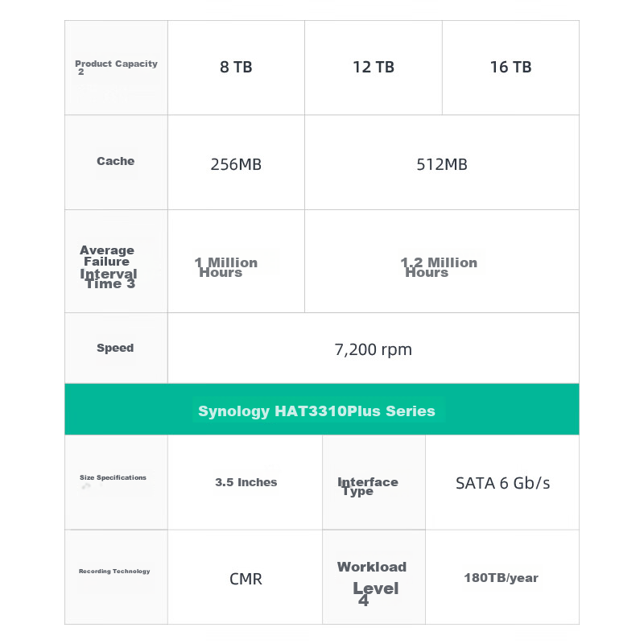The width and height of the screenshot is (644, 644).
Task: Click the Size Specifications label
Action: 114,478
